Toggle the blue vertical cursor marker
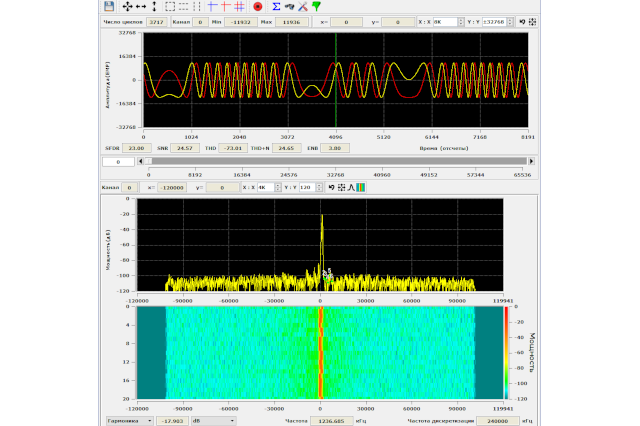The image size is (640, 426). click(x=212, y=6)
